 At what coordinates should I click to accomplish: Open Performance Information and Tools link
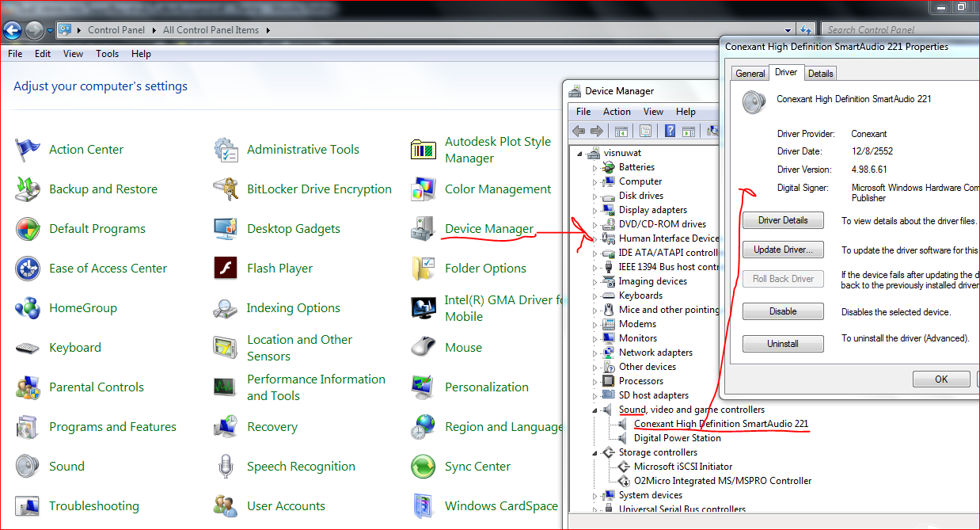coord(316,387)
